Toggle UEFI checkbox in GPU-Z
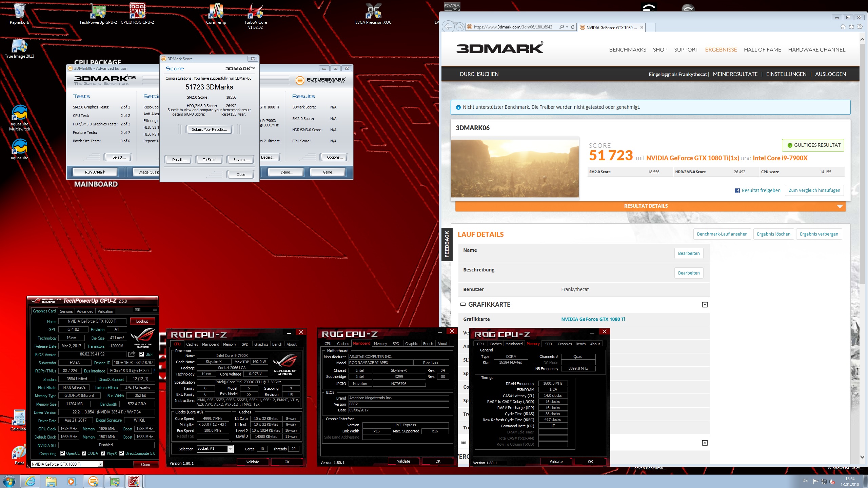 pos(142,354)
